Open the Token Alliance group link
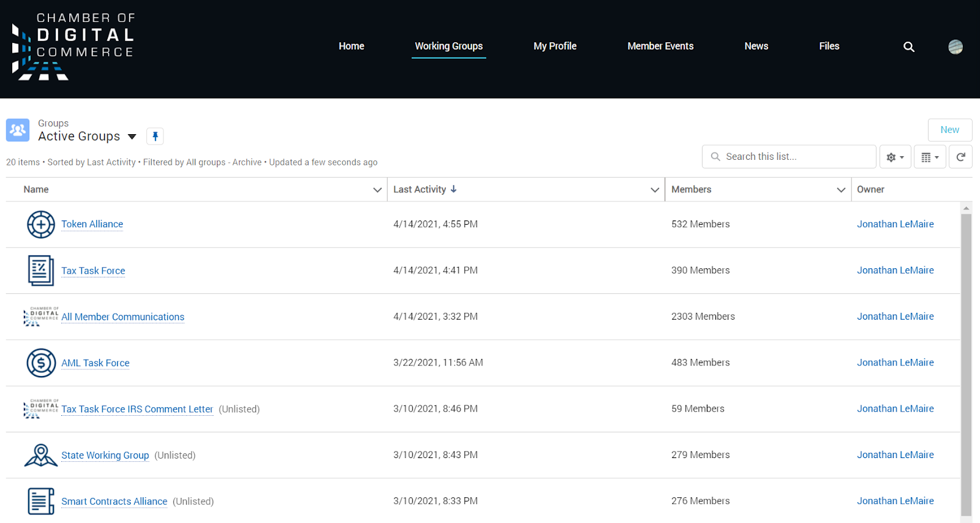The width and height of the screenshot is (980, 523). [92, 224]
